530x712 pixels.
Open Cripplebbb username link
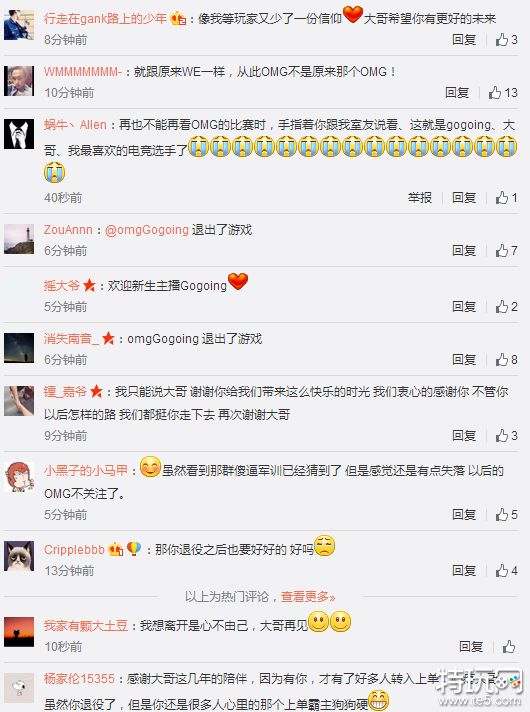coord(74,549)
